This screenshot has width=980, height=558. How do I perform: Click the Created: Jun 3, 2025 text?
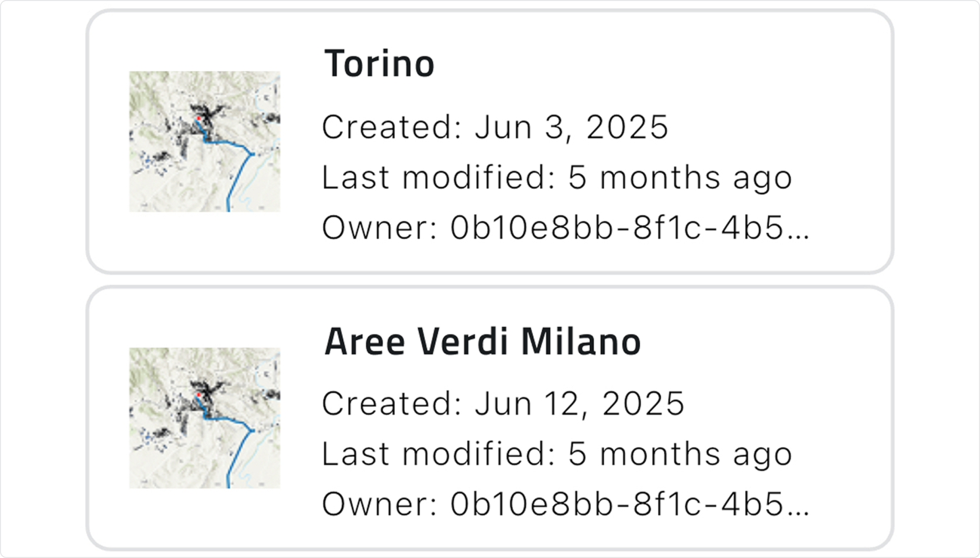(x=496, y=127)
